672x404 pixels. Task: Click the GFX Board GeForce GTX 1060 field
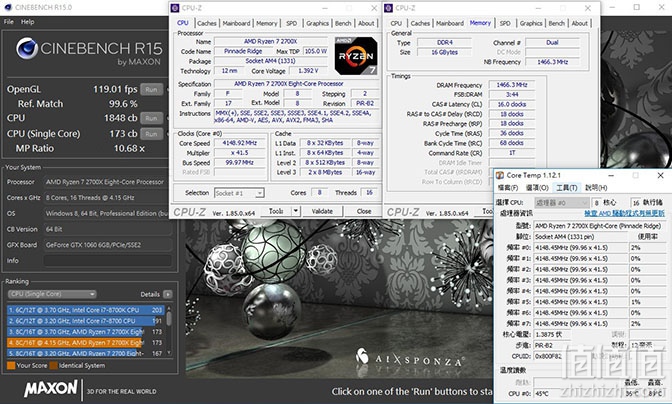pyautogui.click(x=108, y=245)
